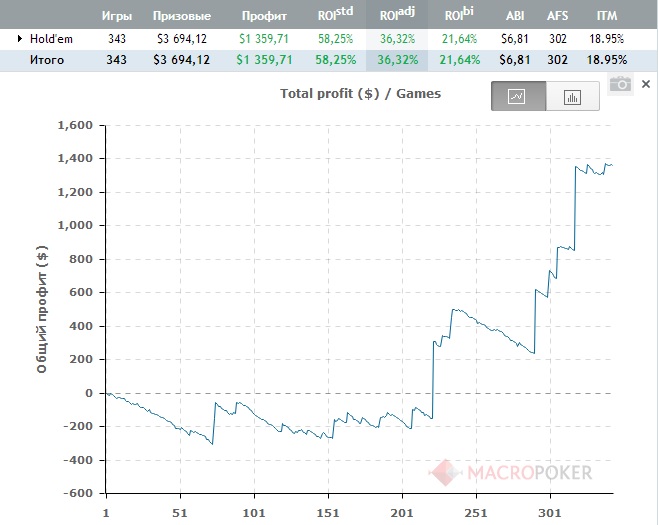Sort by Игры column header
The image size is (658, 525).
(117, 16)
